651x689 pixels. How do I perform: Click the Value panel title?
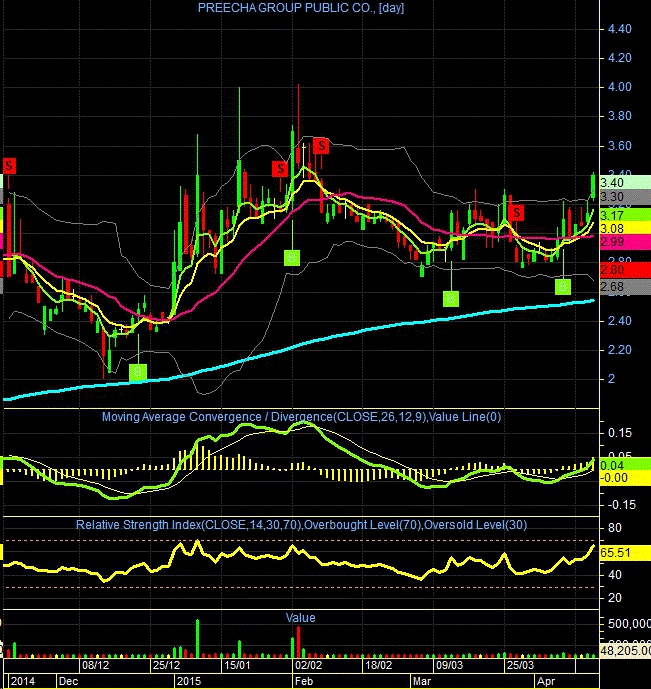[300, 617]
